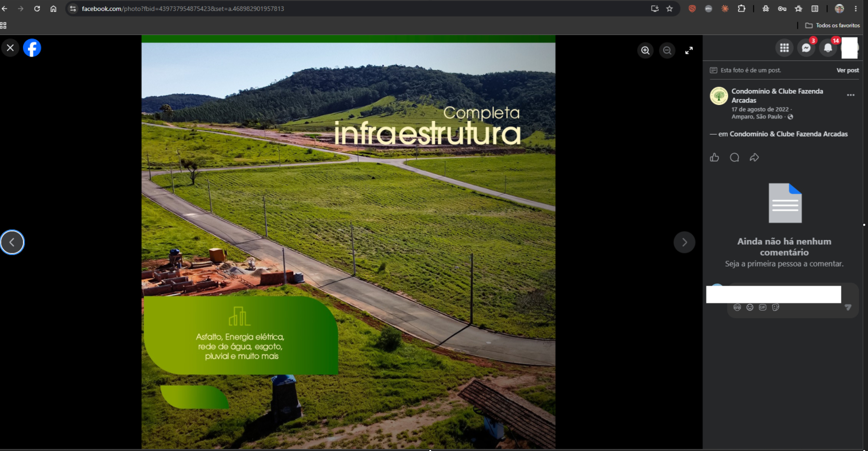
Task: Enter fullscreen photo view
Action: pyautogui.click(x=689, y=50)
